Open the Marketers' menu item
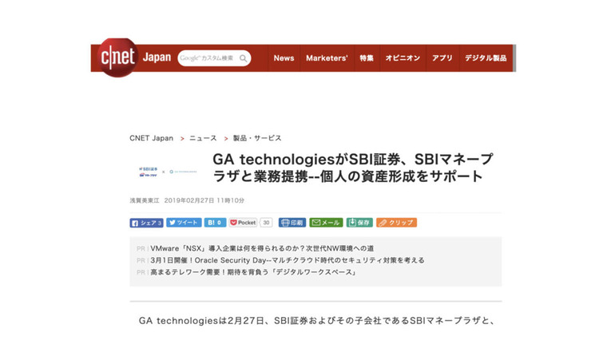 pyautogui.click(x=327, y=58)
